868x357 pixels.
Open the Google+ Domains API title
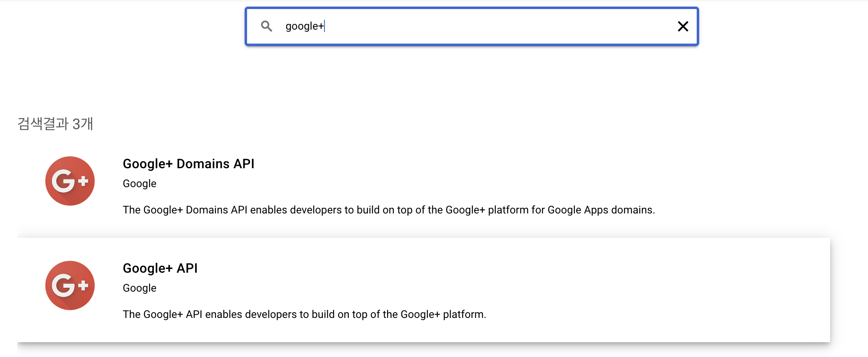tap(189, 164)
